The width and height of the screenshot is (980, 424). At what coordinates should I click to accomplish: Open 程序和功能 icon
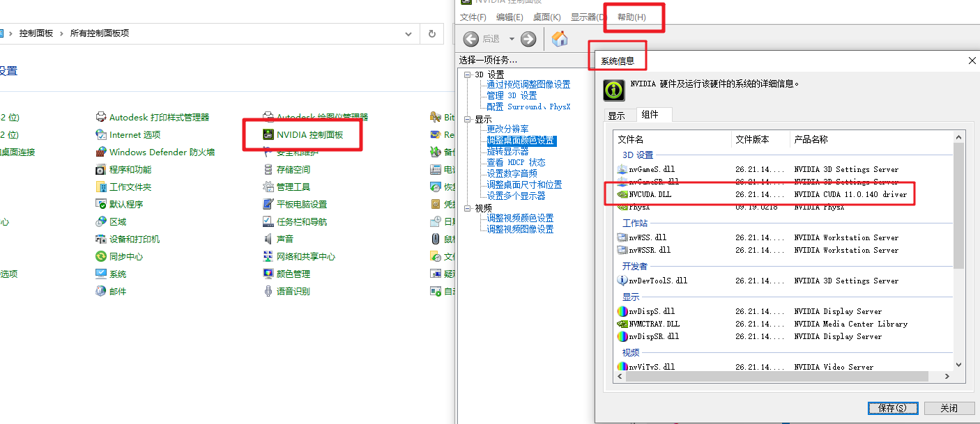tap(101, 169)
